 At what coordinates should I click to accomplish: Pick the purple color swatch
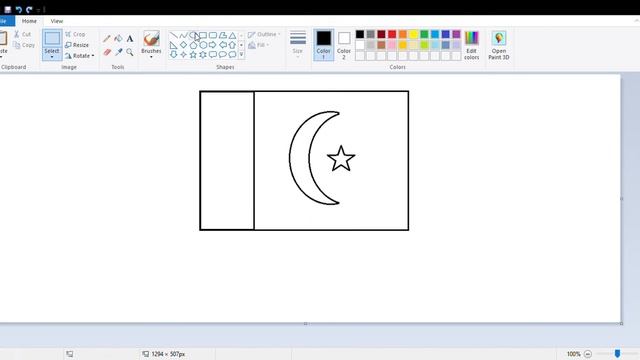(456, 34)
